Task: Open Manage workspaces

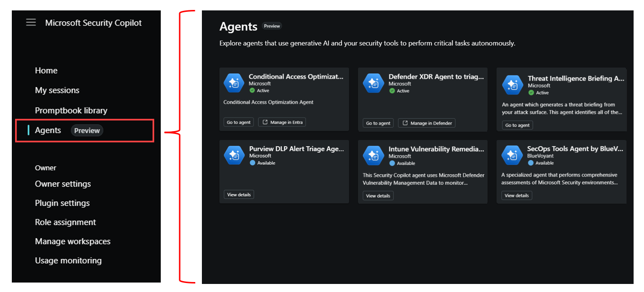Action: point(73,241)
